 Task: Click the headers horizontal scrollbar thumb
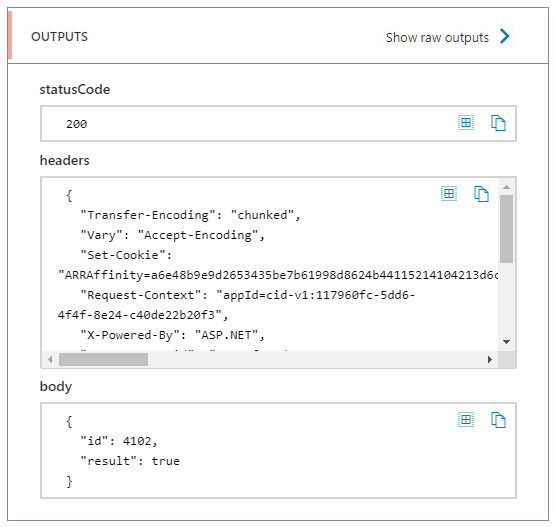point(103,360)
